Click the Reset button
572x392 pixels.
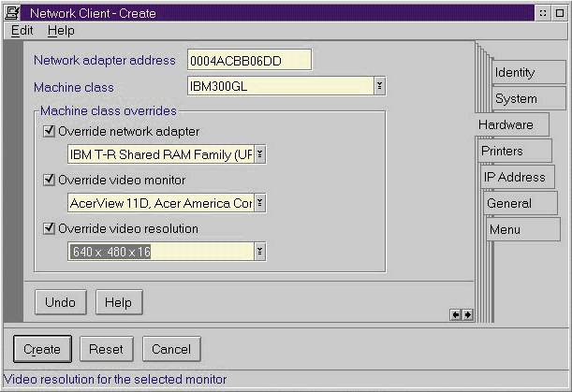(107, 349)
